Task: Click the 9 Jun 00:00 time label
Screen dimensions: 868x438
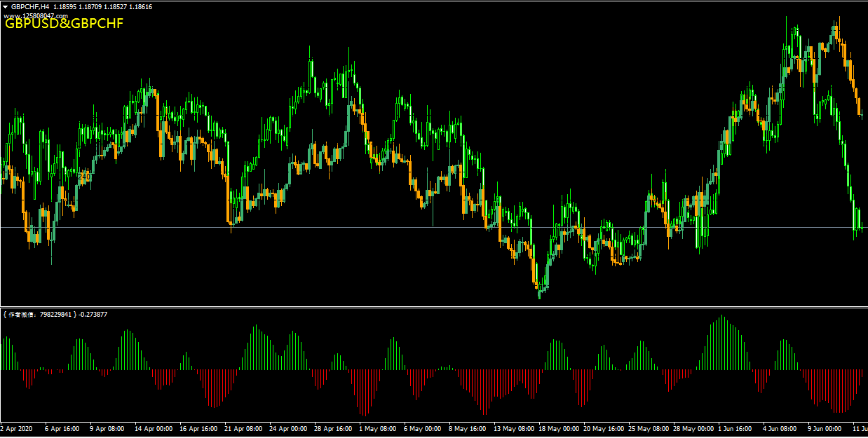Action: [x=824, y=428]
